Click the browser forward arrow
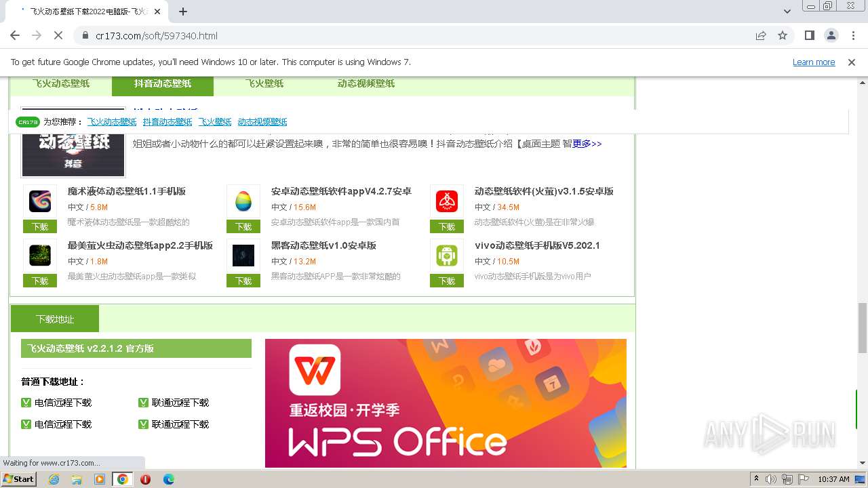868x488 pixels. point(37,35)
